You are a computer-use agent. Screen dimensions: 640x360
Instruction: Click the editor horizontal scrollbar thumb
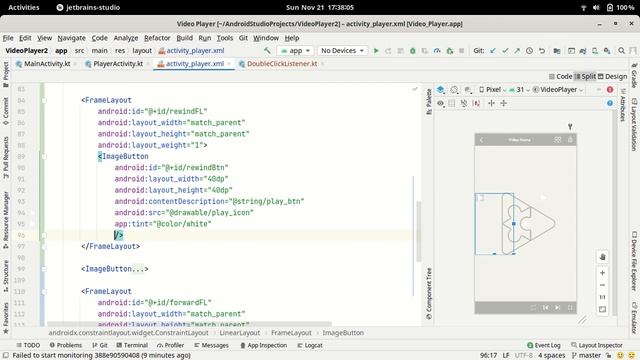coord(189,324)
